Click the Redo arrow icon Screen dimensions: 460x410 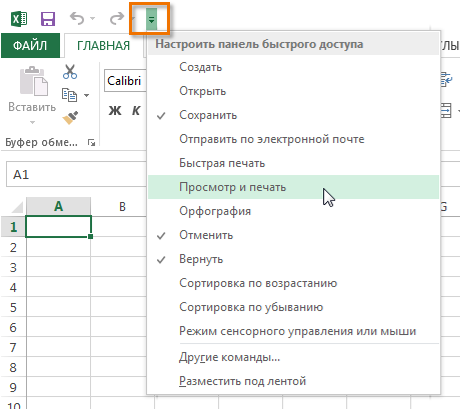pyautogui.click(x=117, y=18)
